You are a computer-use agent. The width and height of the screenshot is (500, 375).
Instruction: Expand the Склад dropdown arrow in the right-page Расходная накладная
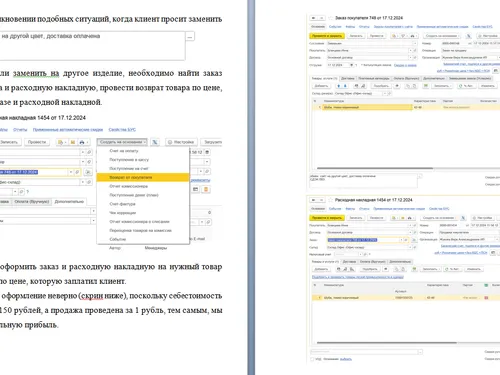(410, 247)
